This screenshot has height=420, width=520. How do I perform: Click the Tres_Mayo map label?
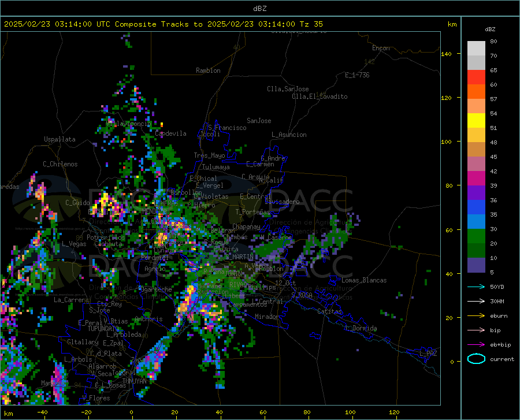pos(209,155)
